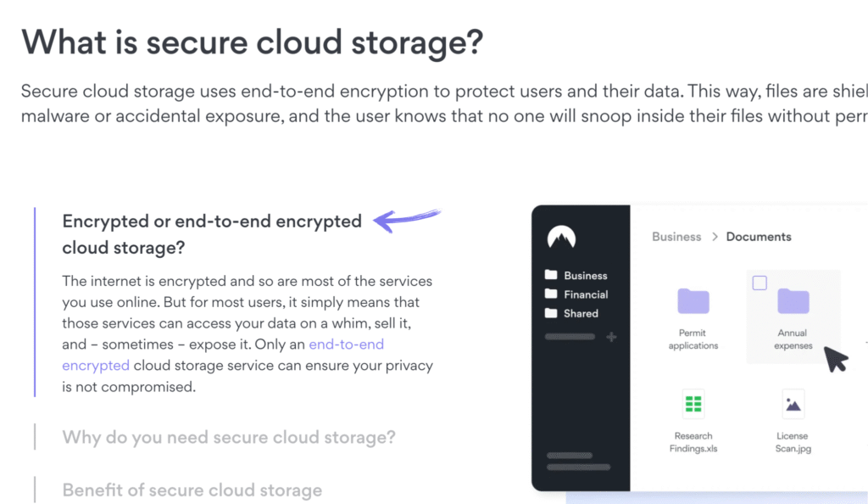Screen dimensions: 868x504
Task: Click the Shared folder icon in the sidebar
Action: click(551, 313)
